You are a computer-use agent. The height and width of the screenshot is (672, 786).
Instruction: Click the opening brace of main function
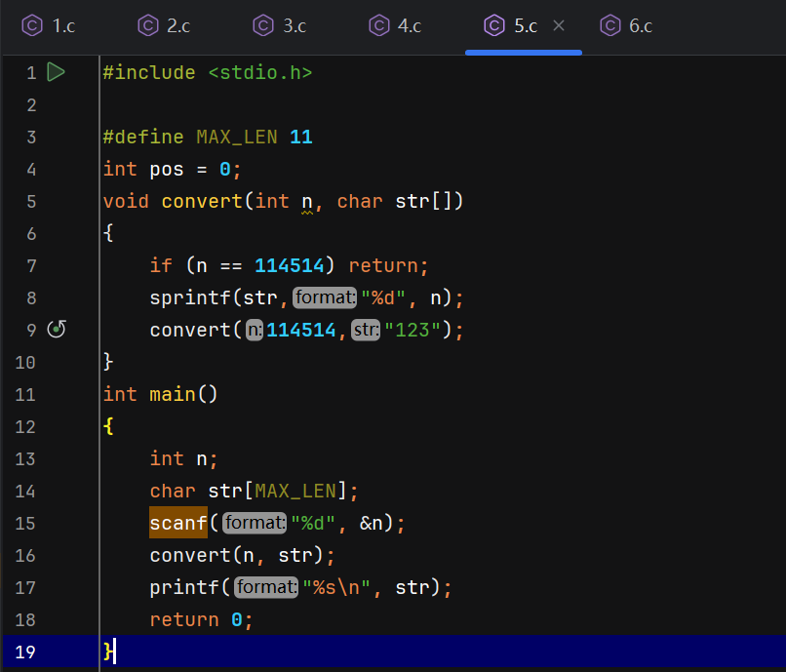(x=108, y=427)
